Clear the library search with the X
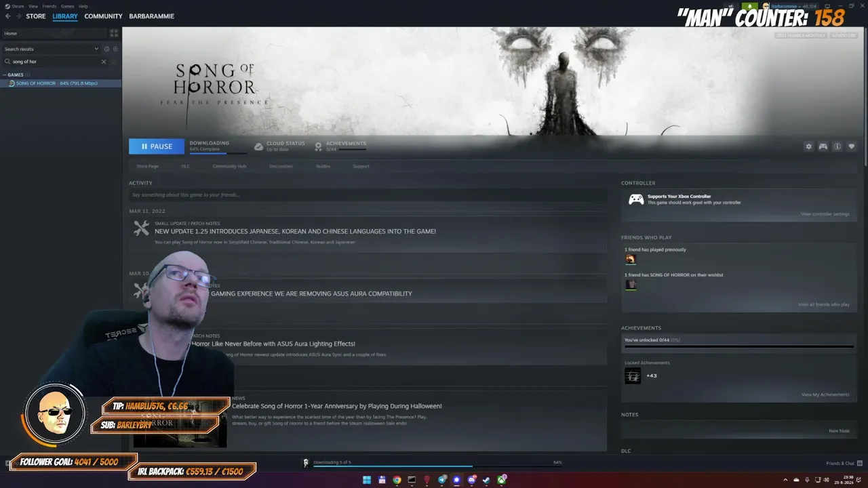 (104, 62)
